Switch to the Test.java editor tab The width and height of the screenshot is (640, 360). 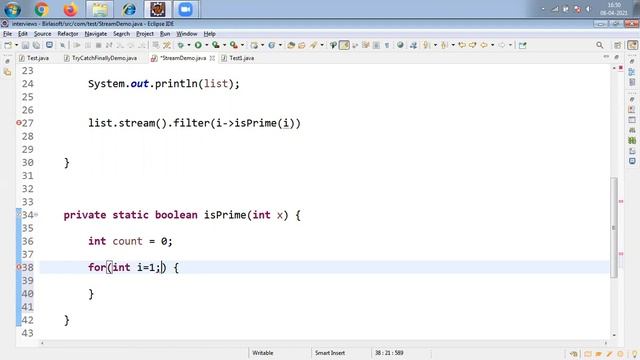pos(34,58)
